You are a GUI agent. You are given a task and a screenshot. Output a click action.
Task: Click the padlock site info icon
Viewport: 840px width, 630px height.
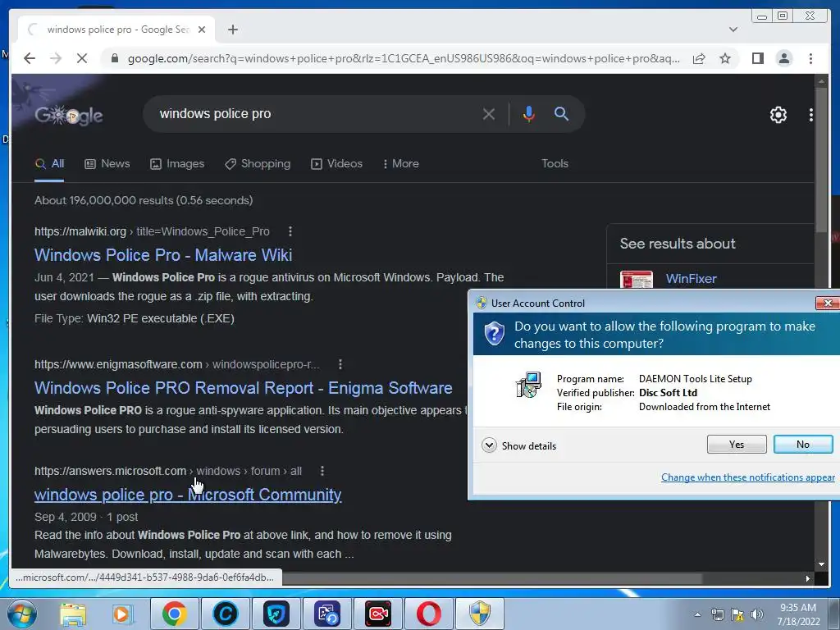tap(115, 58)
